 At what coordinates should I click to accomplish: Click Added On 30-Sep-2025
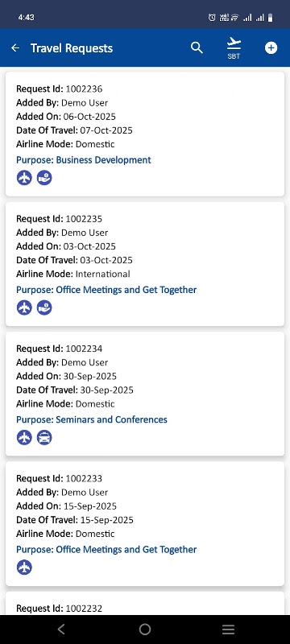[x=66, y=376]
